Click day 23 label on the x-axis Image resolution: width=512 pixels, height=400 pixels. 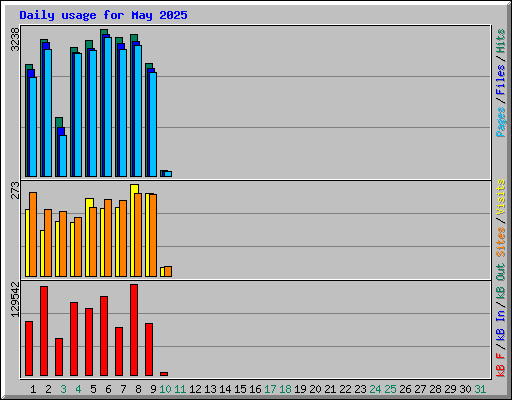360,389
